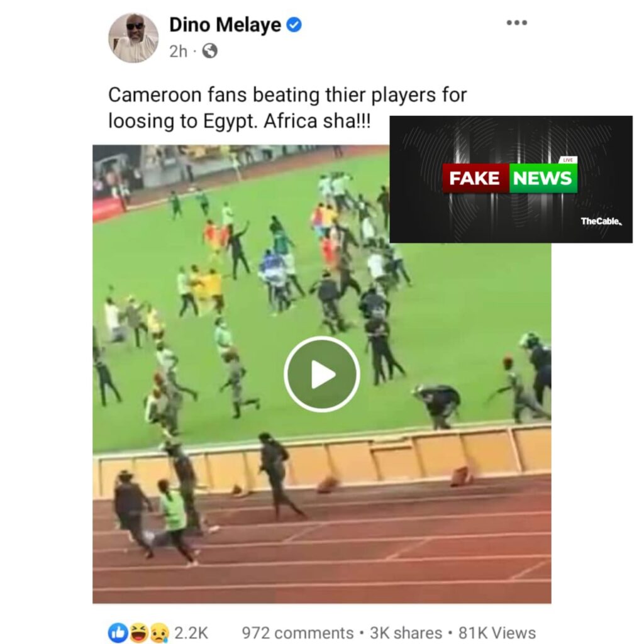Click the blue verified badge
Viewport: 644px width, 644px height.
[294, 25]
